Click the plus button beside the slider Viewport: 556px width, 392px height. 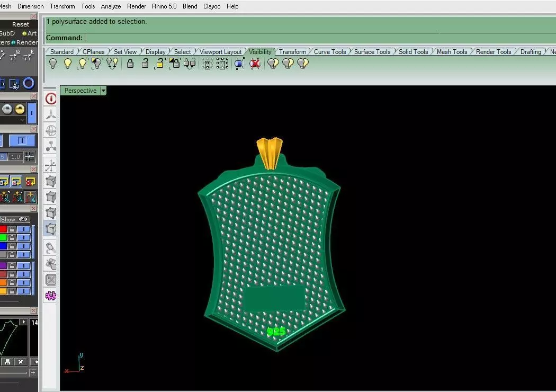click(x=33, y=372)
